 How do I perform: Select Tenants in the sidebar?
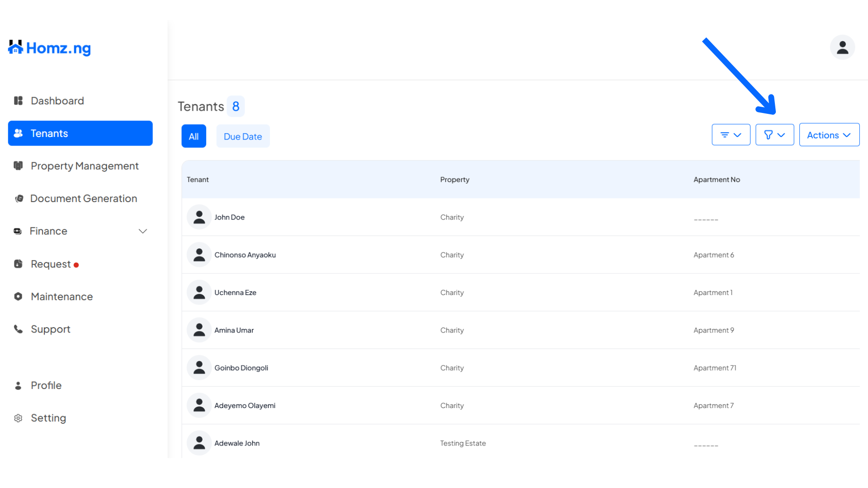tap(80, 133)
